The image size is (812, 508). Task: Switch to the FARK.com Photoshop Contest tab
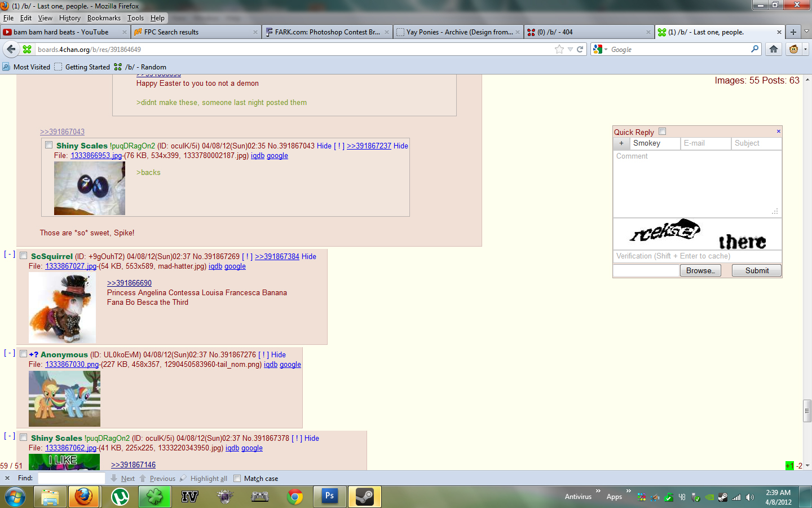coord(328,32)
